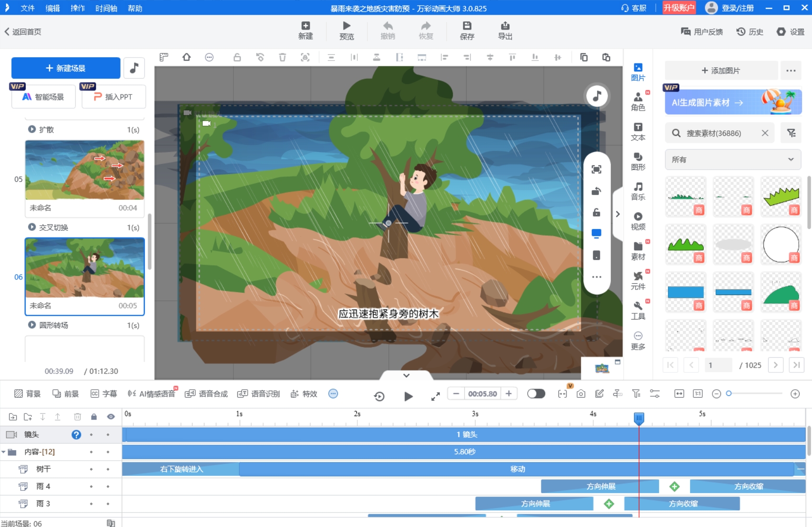
Task: Click the camera snapshot icon in timeline toolbar
Action: [580, 394]
